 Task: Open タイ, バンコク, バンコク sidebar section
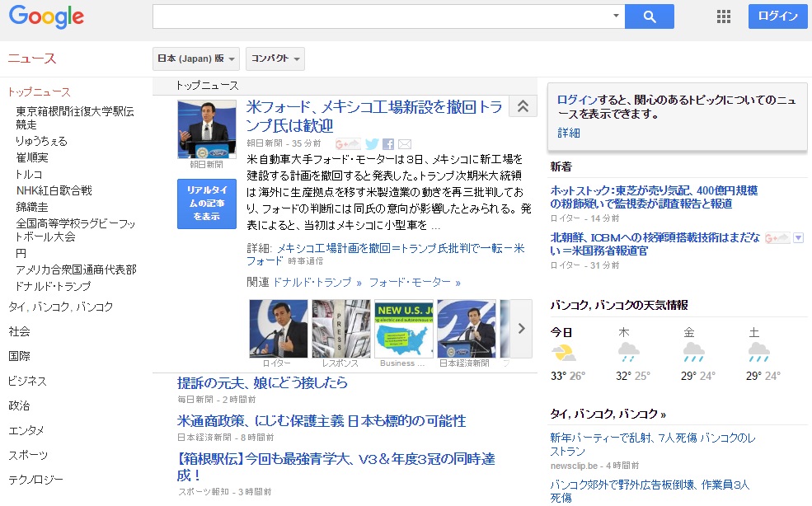[x=60, y=307]
